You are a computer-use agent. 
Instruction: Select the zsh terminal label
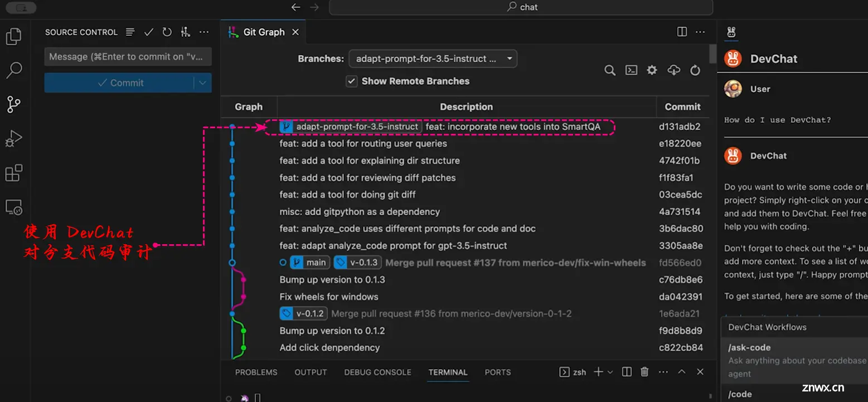pyautogui.click(x=573, y=372)
